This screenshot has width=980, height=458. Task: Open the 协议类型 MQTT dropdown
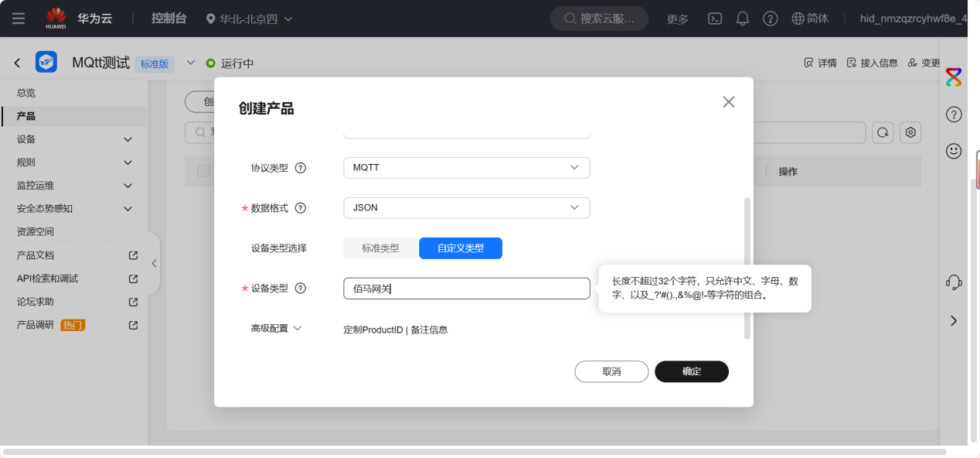466,167
